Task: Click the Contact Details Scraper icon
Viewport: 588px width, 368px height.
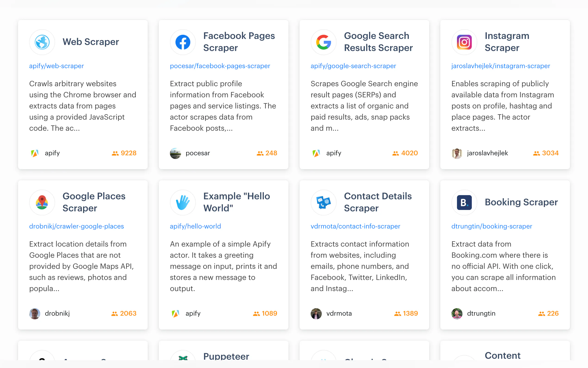Action: (324, 202)
